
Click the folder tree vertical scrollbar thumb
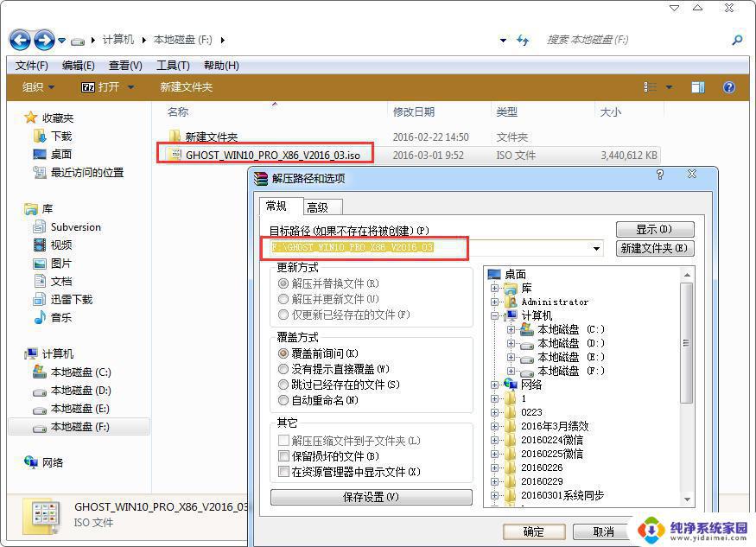pos(687,343)
